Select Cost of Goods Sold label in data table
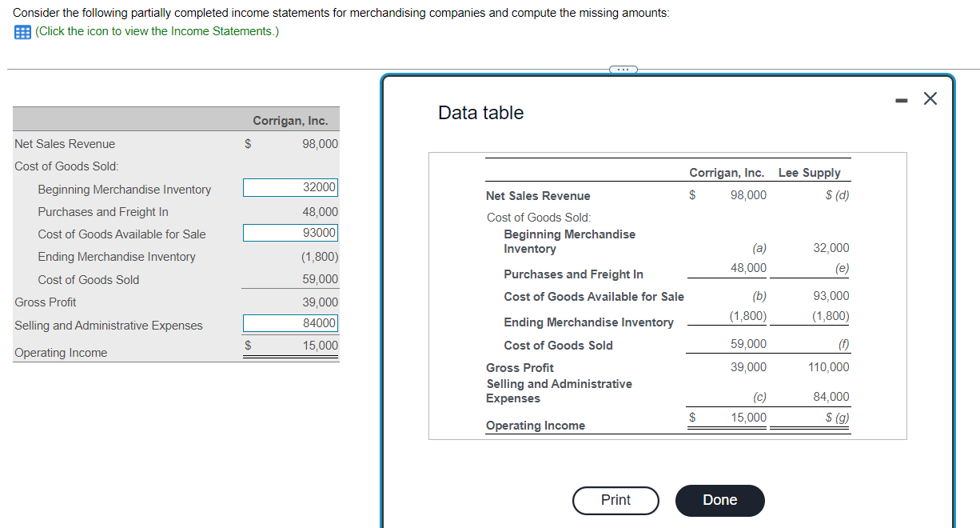This screenshot has width=980, height=528. (558, 346)
